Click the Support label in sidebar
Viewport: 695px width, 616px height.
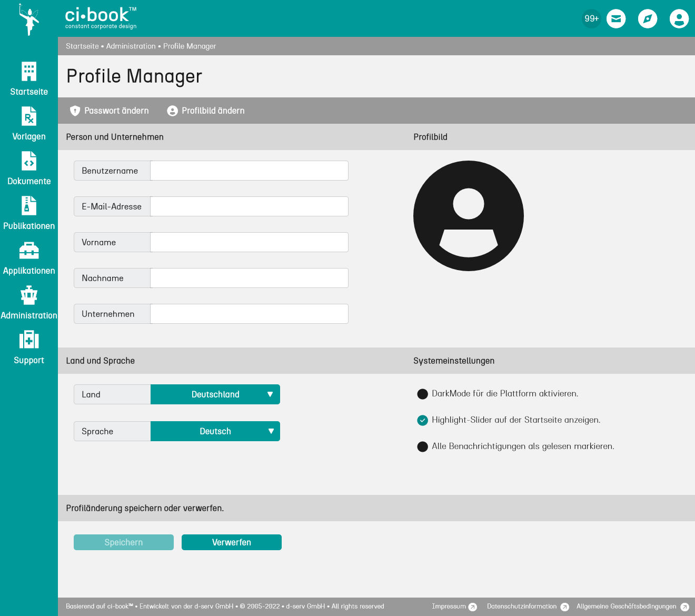click(x=29, y=360)
